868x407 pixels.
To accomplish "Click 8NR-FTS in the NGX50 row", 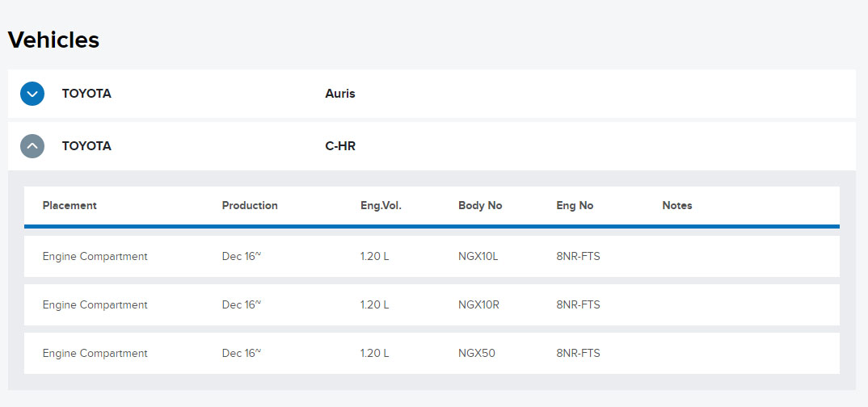I will (x=578, y=353).
